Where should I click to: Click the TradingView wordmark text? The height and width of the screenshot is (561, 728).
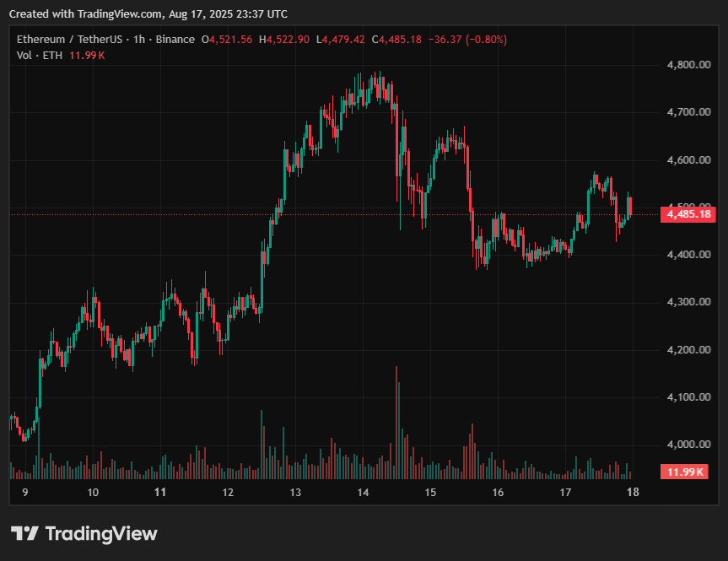[x=102, y=534]
